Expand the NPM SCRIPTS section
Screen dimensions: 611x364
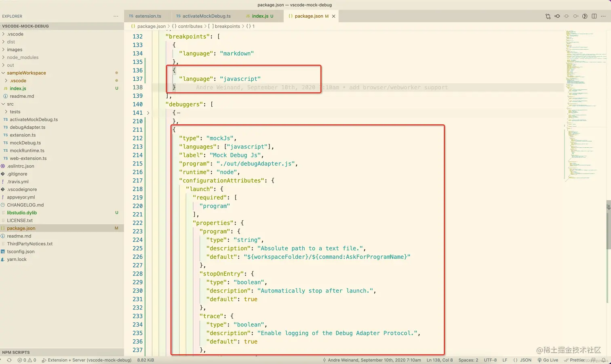click(x=62, y=352)
